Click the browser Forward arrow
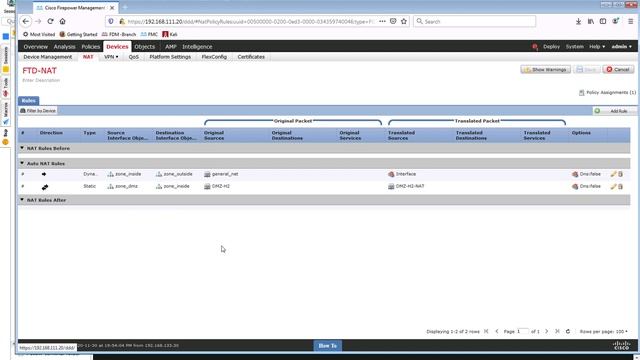Screen dimensions: 640x360 [x=38, y=21]
